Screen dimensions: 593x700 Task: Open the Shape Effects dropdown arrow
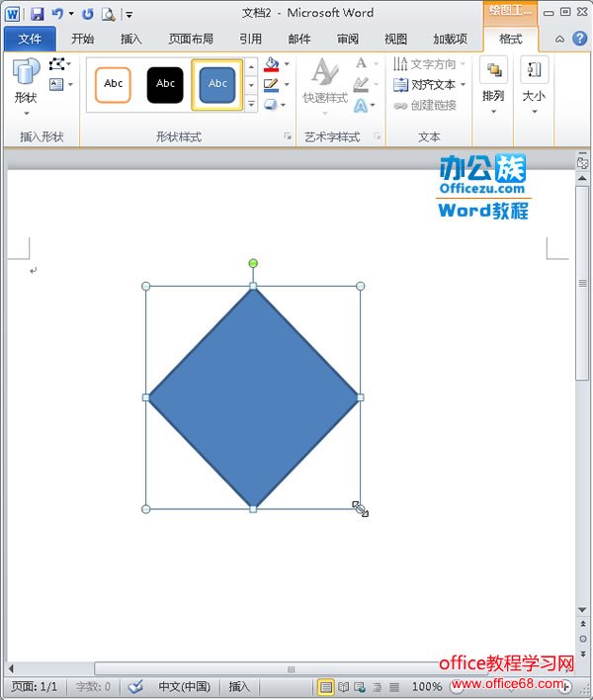coord(283,105)
